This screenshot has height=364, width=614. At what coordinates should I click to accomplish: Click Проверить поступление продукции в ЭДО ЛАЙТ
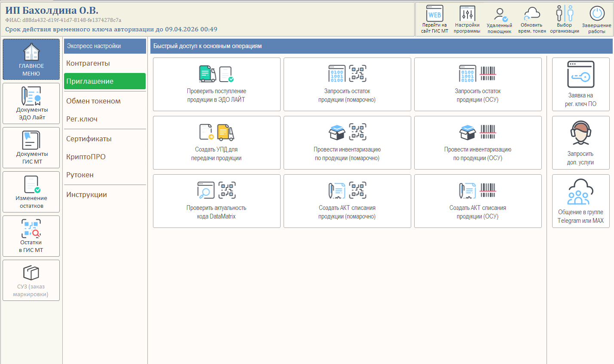click(x=217, y=85)
